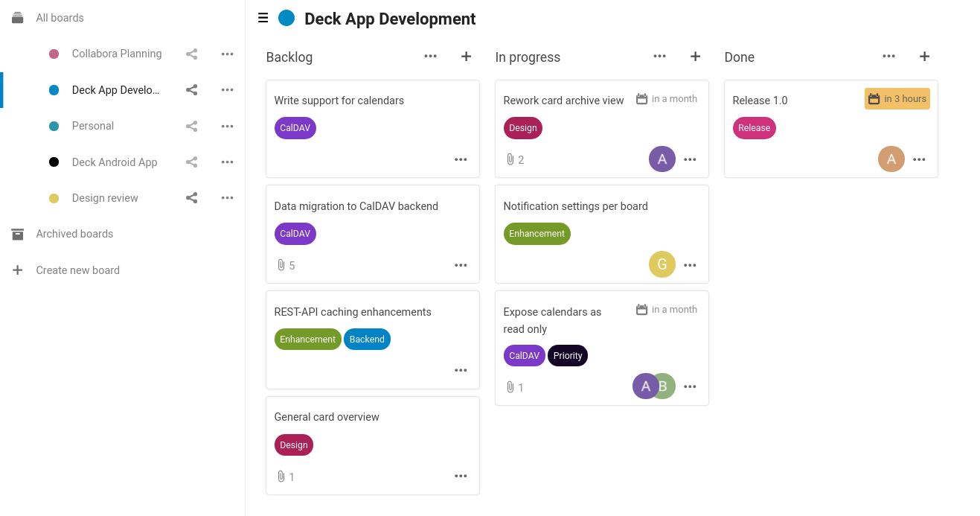The width and height of the screenshot is (980, 516).
Task: Click share icon next to Design review
Action: tap(191, 198)
